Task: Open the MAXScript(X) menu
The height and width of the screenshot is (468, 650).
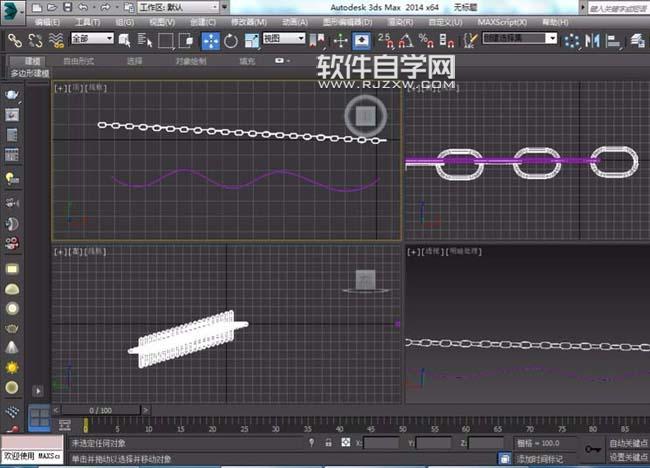Action: point(502,22)
